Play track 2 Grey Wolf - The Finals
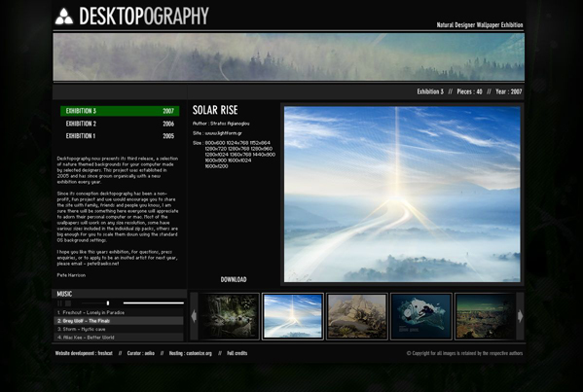 tap(119, 321)
